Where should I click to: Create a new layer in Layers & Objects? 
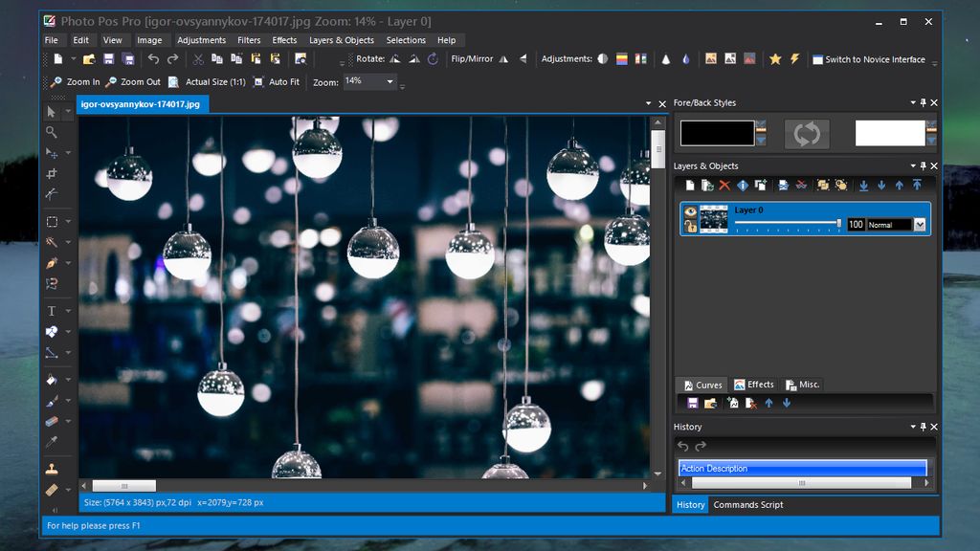(x=691, y=184)
